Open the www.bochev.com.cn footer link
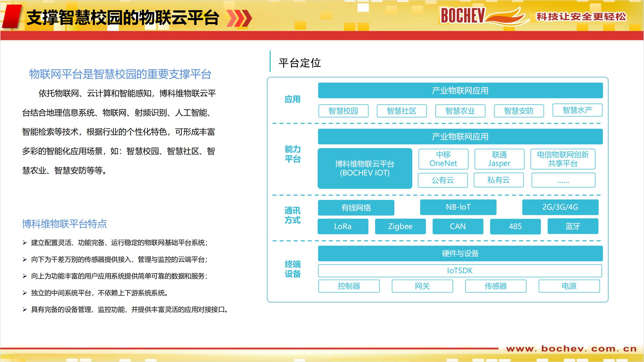The width and height of the screenshot is (644, 362). coord(571,349)
